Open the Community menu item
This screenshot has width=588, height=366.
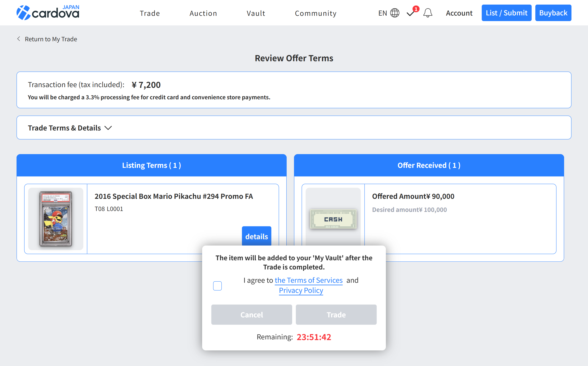coord(316,13)
